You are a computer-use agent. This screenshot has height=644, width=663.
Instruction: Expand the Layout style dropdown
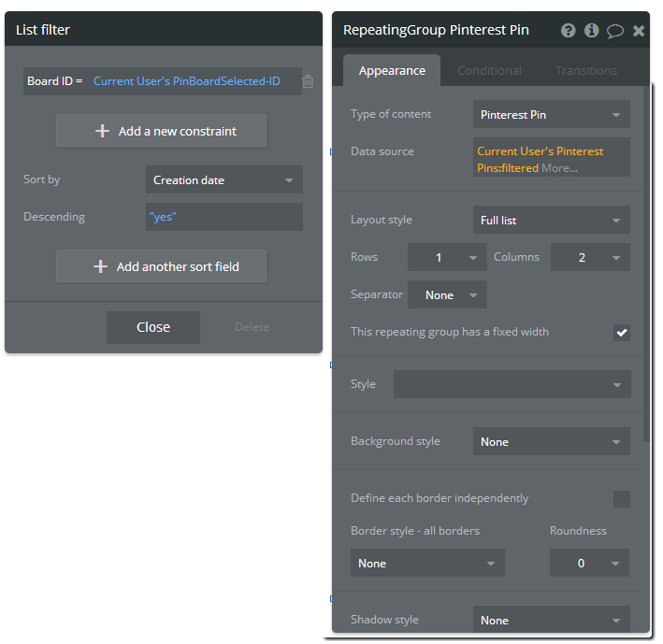551,221
